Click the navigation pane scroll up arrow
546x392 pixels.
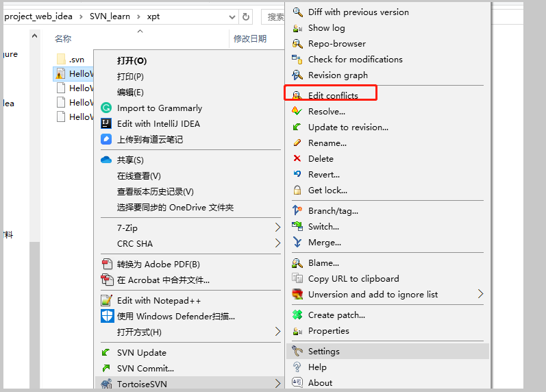point(34,36)
